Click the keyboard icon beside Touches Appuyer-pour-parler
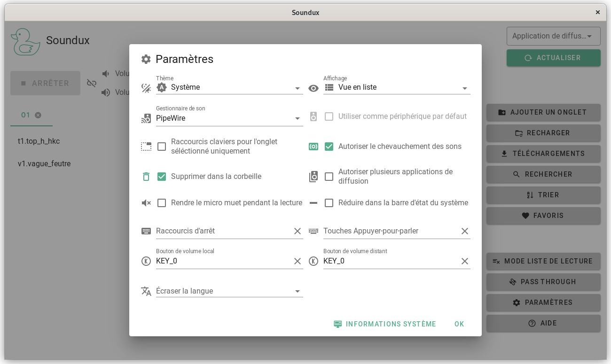Image resolution: width=611 pixels, height=364 pixels. click(x=313, y=231)
